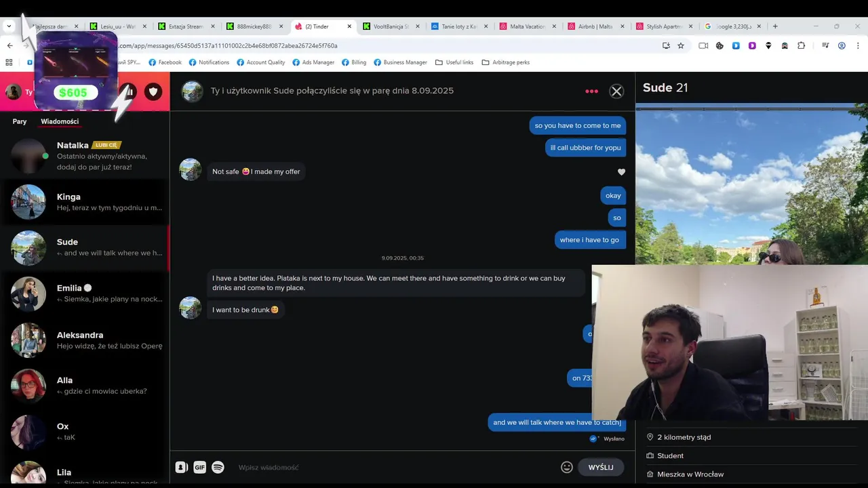Select the Wiadomości tab
The image size is (868, 488).
[x=60, y=121]
